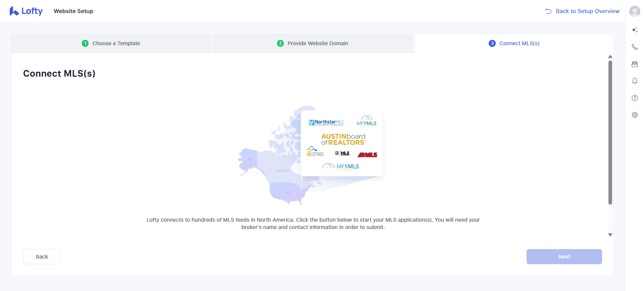644x291 pixels.
Task: Follow the Back to Setup Overview link
Action: [582, 11]
